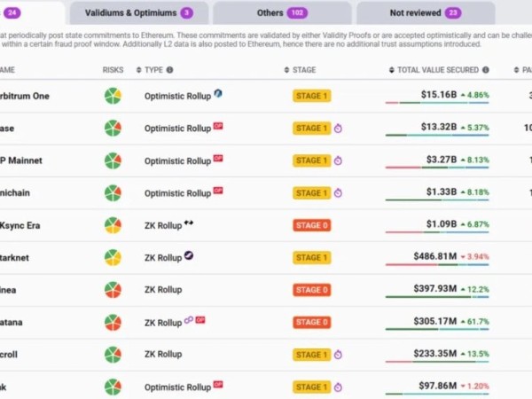Click the OP stack badge in the bottom Optimistic Rollup row

point(218,385)
